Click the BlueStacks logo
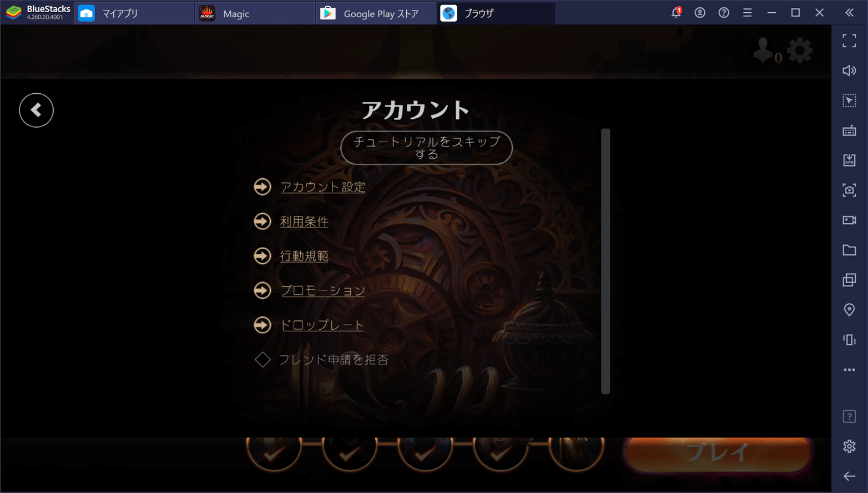The image size is (868, 493). point(13,12)
